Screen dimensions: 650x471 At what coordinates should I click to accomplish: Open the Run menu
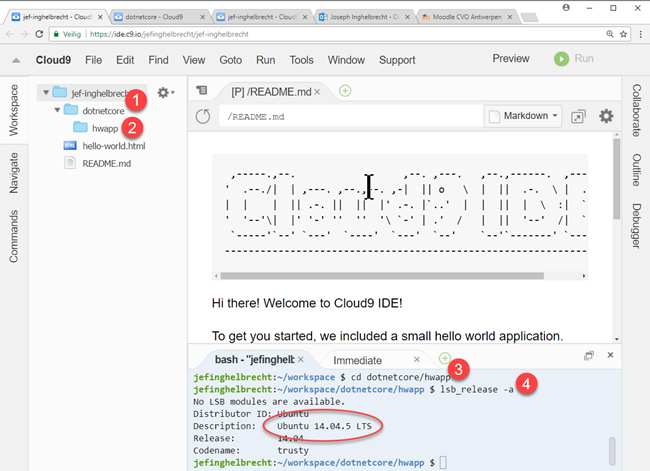point(265,60)
